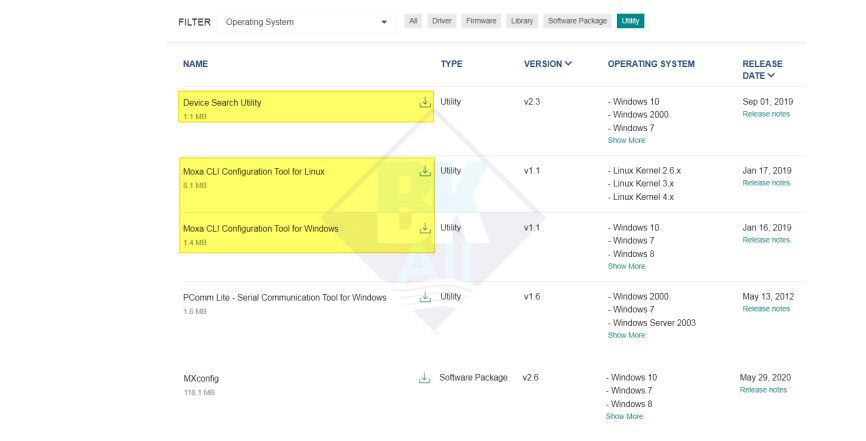
Task: Download the Device Search Utility file
Action: [425, 102]
